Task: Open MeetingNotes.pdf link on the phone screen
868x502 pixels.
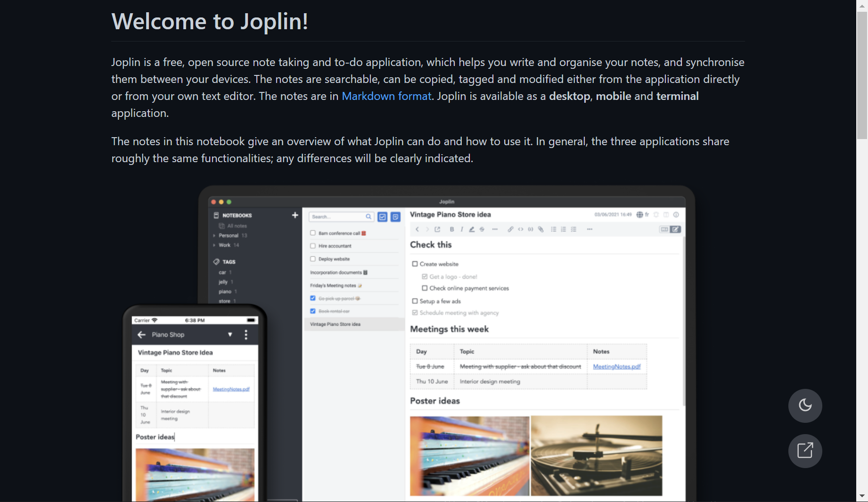Action: pyautogui.click(x=231, y=389)
